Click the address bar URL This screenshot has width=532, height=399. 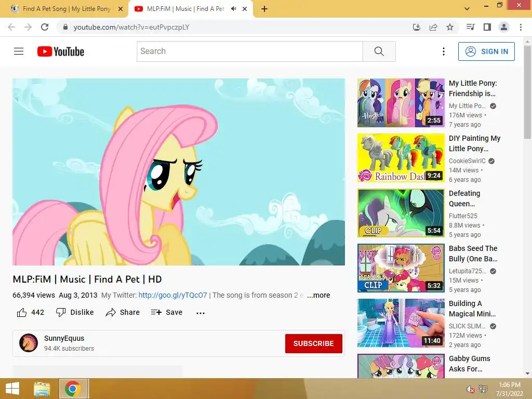[x=131, y=27]
